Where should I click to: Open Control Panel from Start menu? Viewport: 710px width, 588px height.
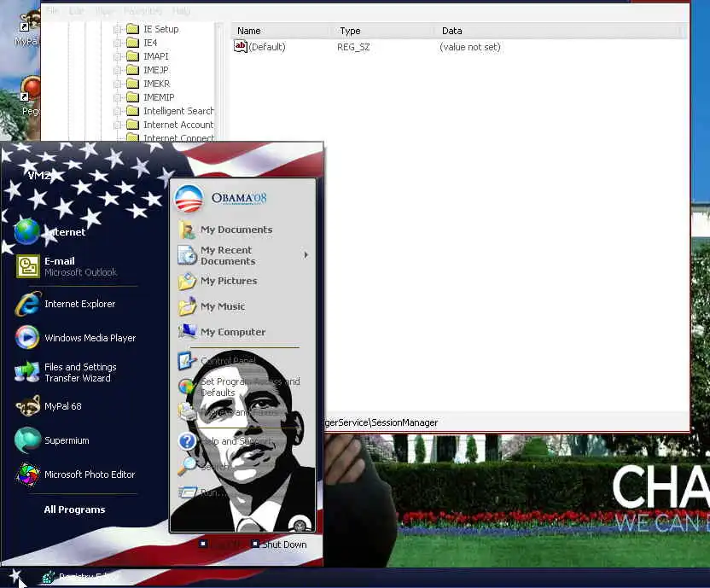(217, 361)
